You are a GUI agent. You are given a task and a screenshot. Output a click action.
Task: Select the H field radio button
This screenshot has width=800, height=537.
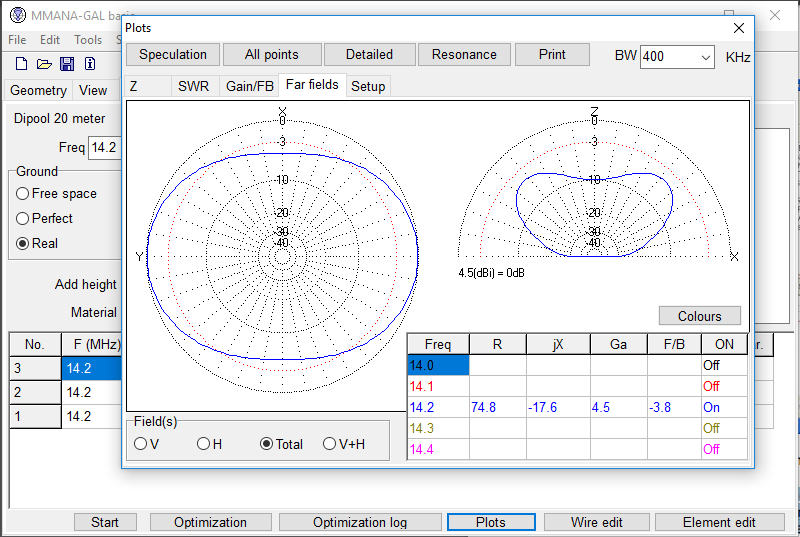(203, 444)
